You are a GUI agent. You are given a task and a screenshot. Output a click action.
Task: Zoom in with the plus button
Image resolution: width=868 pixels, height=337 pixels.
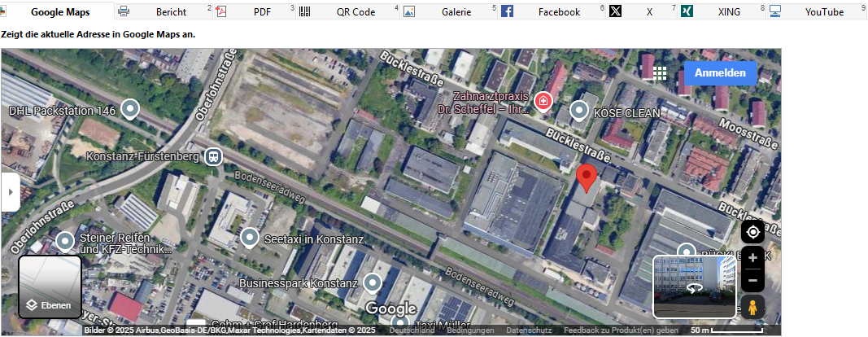click(x=752, y=258)
